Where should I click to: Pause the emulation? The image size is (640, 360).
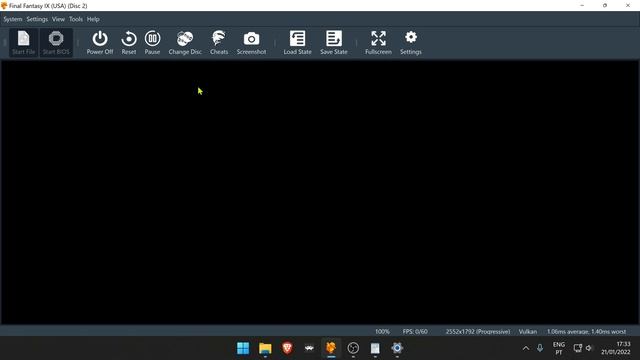click(152, 42)
